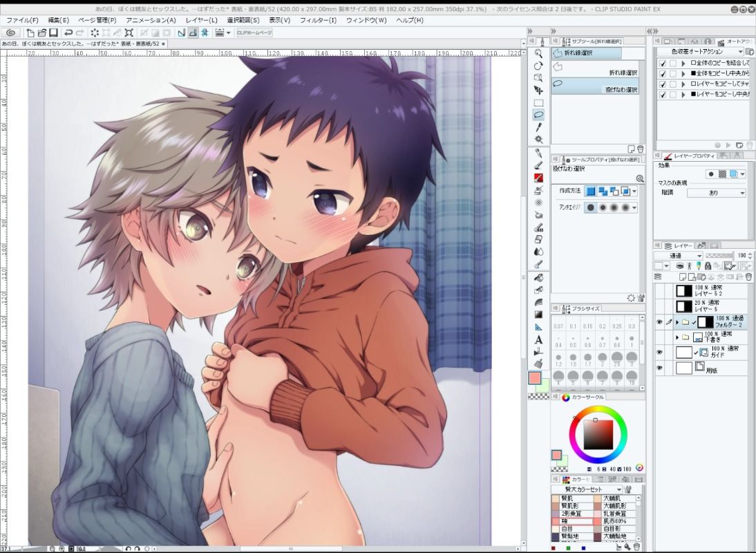Select the Gradient tool

(x=538, y=315)
